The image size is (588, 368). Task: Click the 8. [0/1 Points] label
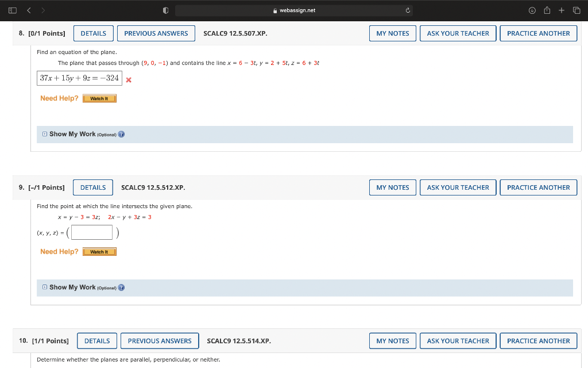[x=42, y=33]
